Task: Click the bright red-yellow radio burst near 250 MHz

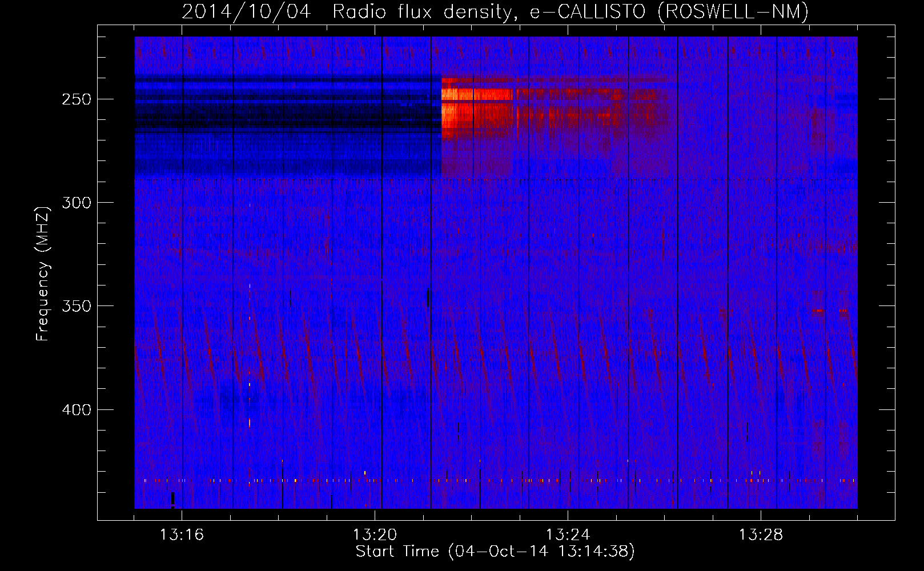Action: [x=477, y=110]
